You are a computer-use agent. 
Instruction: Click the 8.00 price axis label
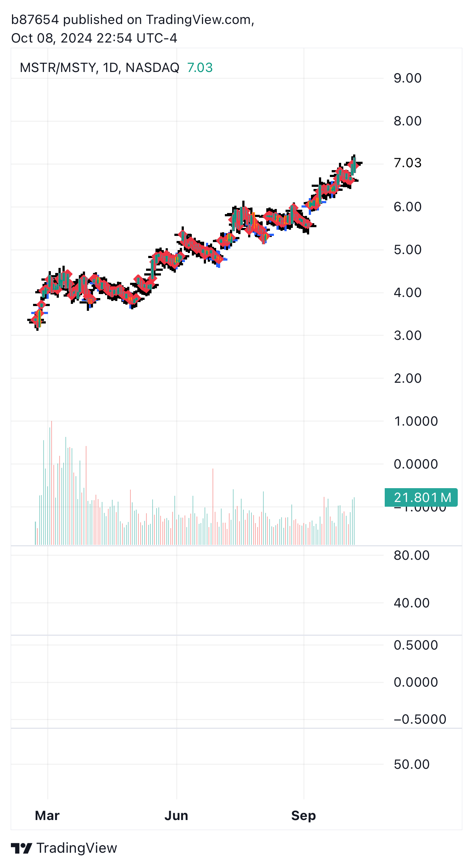coord(408,121)
